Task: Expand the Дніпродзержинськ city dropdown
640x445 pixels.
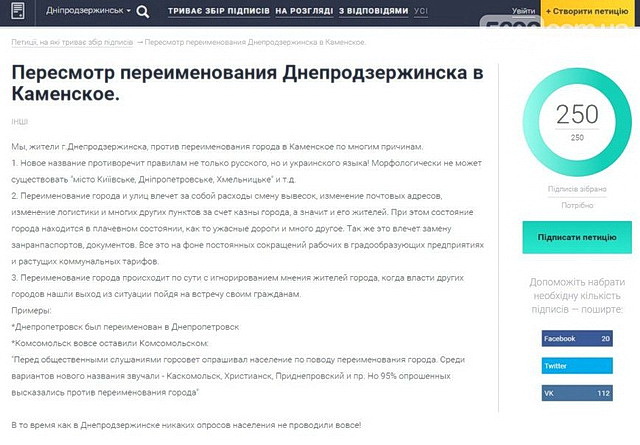Action: pyautogui.click(x=88, y=11)
